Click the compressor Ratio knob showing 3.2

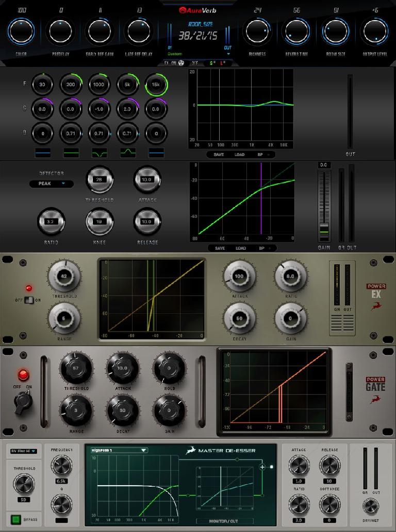tap(51, 222)
